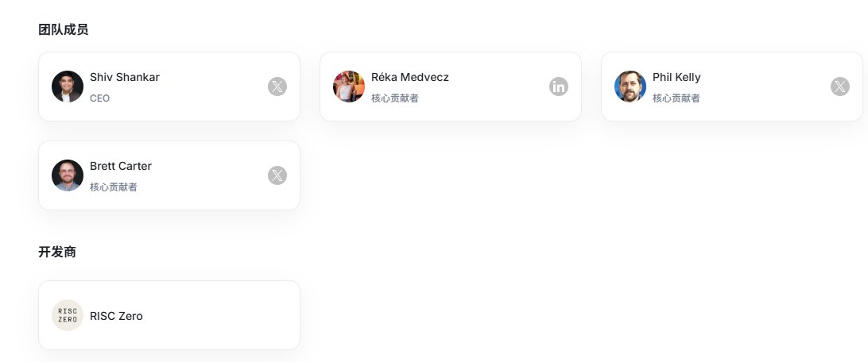Click the Shiv Shankar name
The height and width of the screenshot is (362, 868).
[x=125, y=77]
